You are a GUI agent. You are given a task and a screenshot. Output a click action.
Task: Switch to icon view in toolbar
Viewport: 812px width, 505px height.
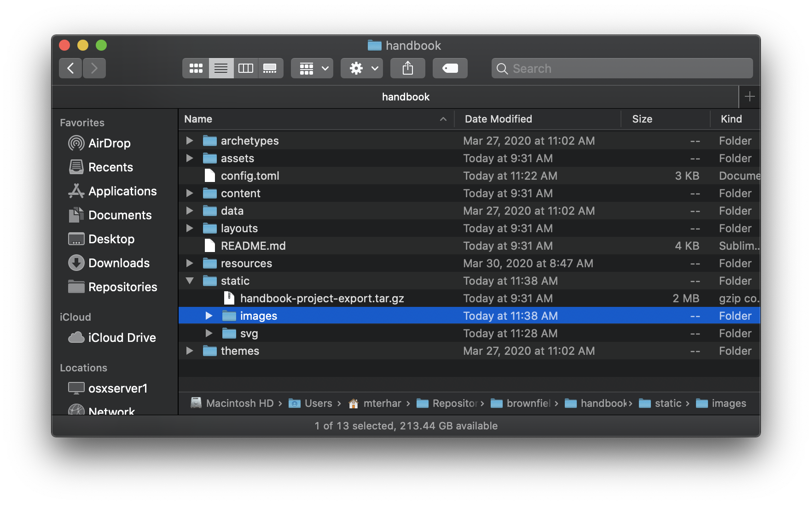point(196,68)
